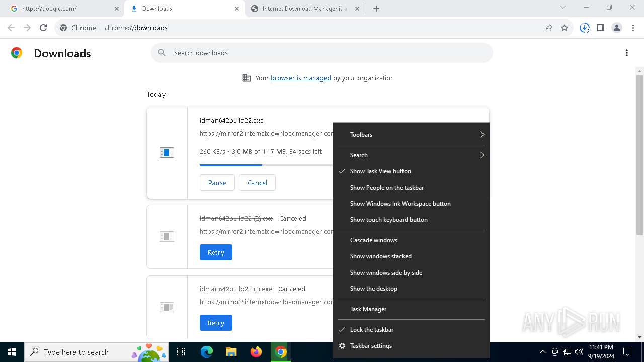
Task: Click the taskbar clock 11:41 PM
Action: pos(601,352)
